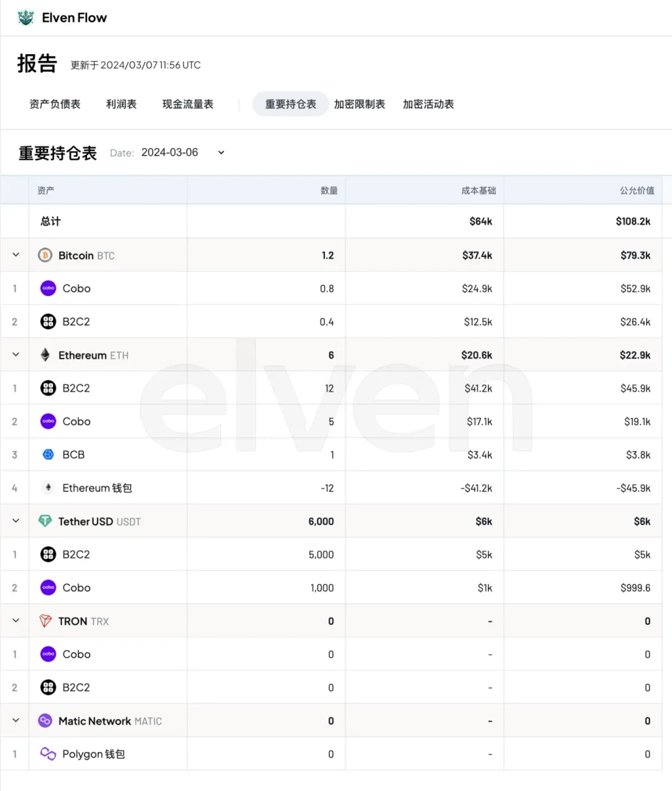Click the Bitcoin BTC coin icon
The image size is (672, 791).
(45, 255)
